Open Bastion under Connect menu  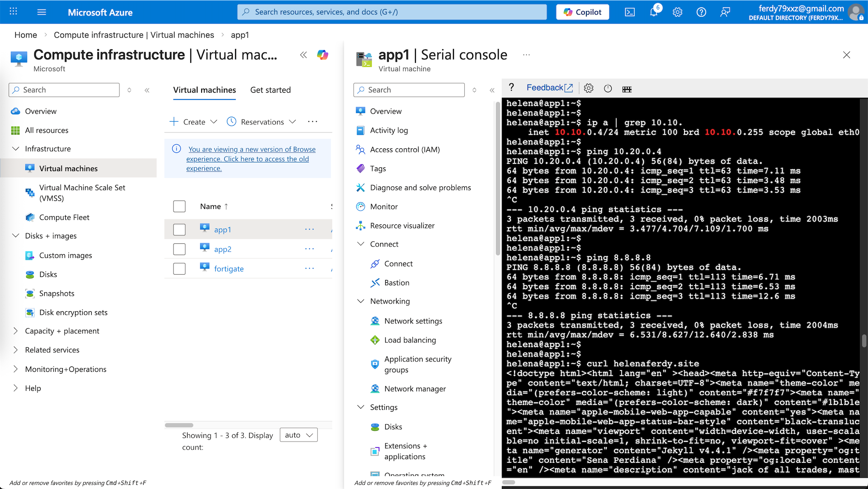tap(396, 283)
